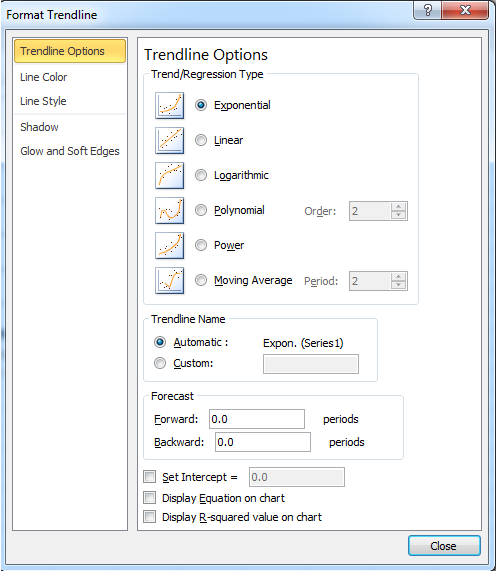Open Glow and Soft Edges category
Screen dimensions: 496x571
pyautogui.click(x=70, y=151)
